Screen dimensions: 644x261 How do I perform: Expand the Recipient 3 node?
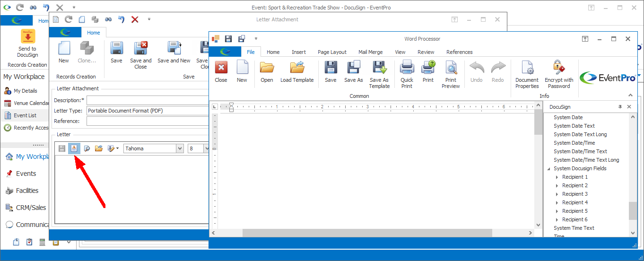557,194
